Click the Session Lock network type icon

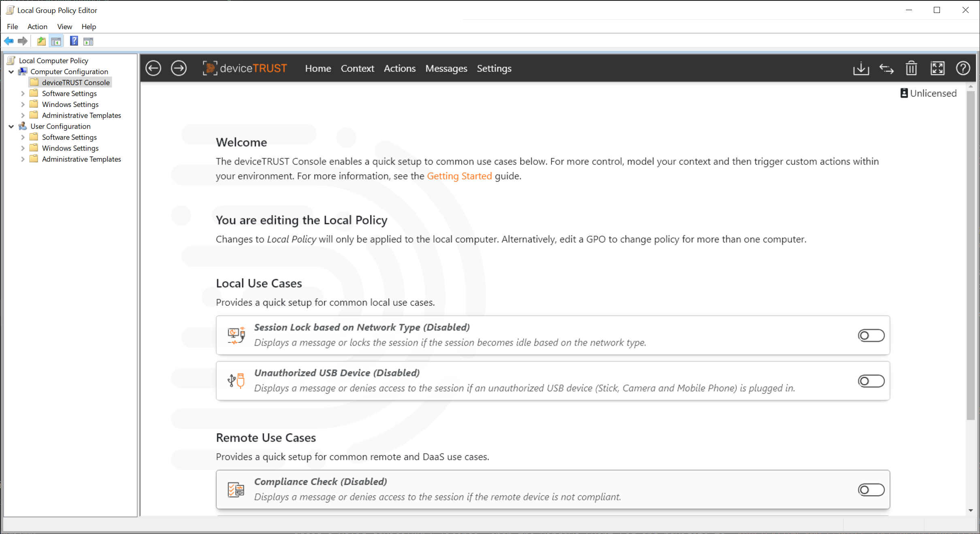(x=236, y=335)
